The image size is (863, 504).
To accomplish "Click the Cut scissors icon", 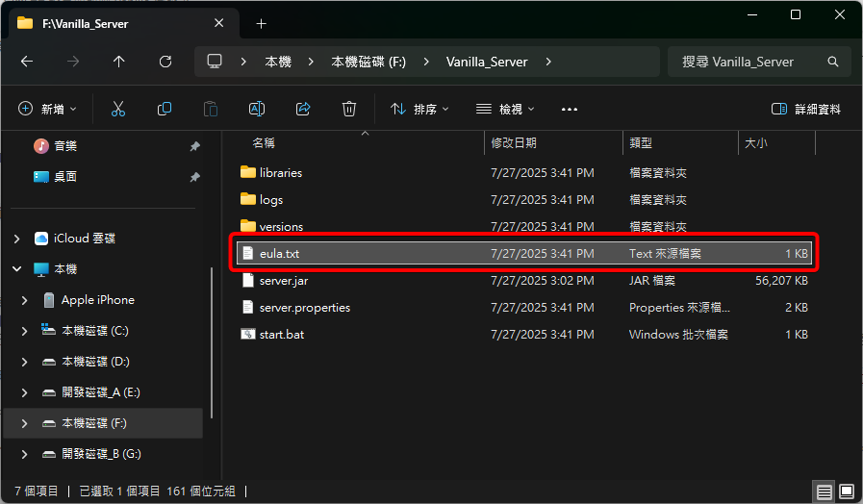I will click(118, 110).
